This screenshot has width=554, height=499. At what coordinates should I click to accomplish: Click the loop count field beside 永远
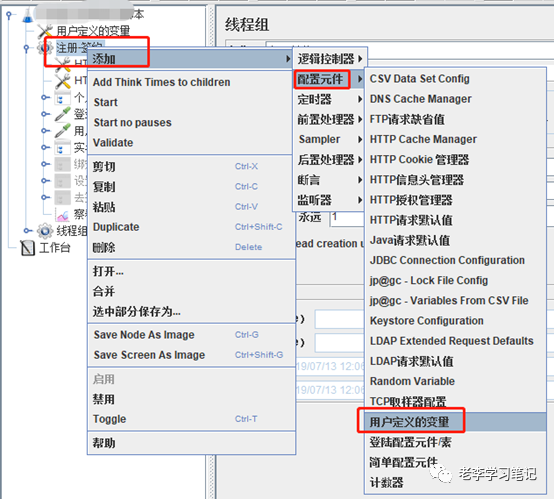347,218
